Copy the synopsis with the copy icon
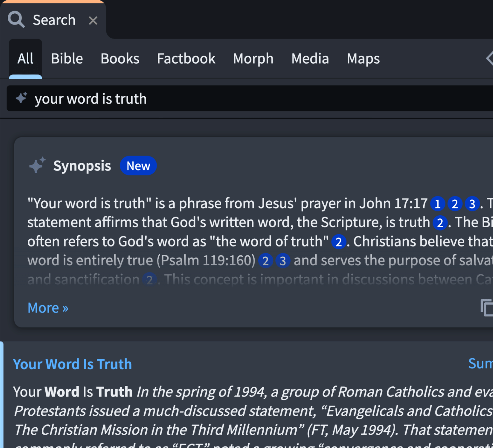This screenshot has height=448, width=493. [x=487, y=308]
